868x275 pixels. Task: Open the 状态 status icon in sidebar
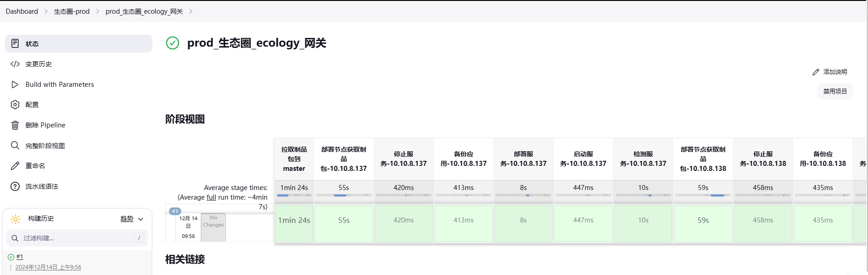[x=15, y=43]
